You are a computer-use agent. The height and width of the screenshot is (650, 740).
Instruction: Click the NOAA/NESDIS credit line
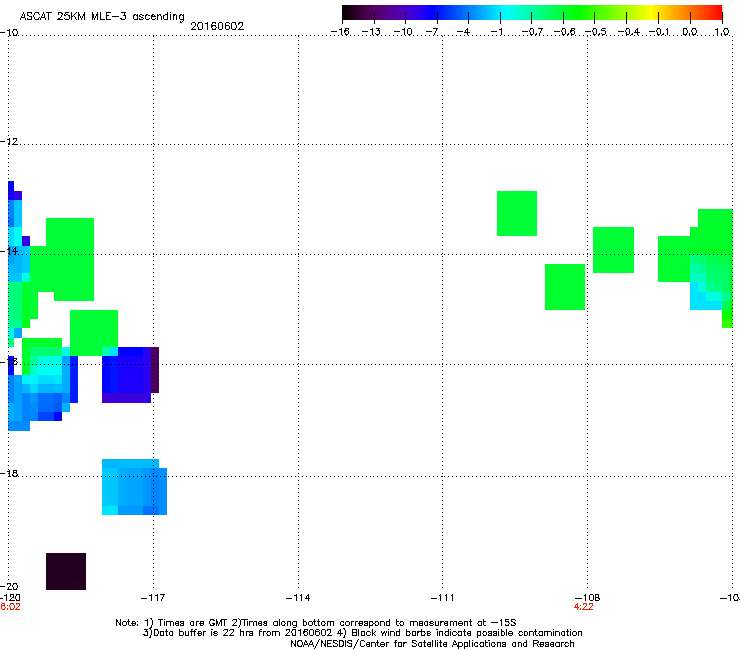point(432,644)
